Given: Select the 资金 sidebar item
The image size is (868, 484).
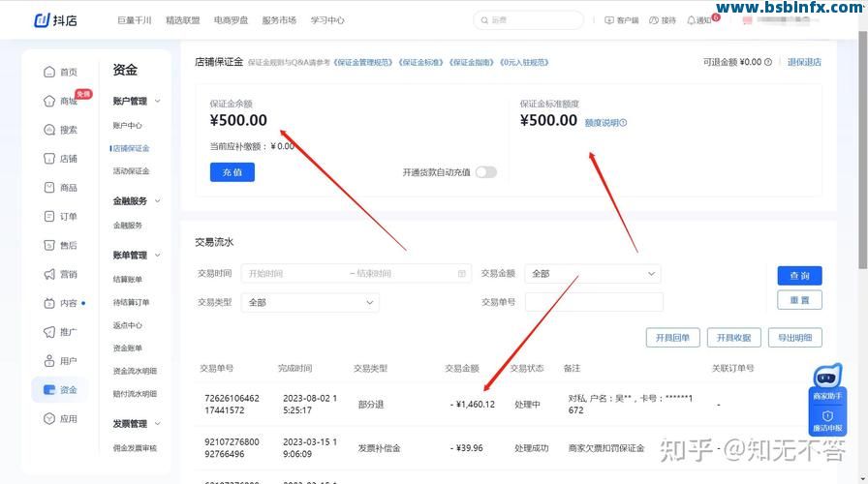Looking at the screenshot, I should tap(60, 389).
